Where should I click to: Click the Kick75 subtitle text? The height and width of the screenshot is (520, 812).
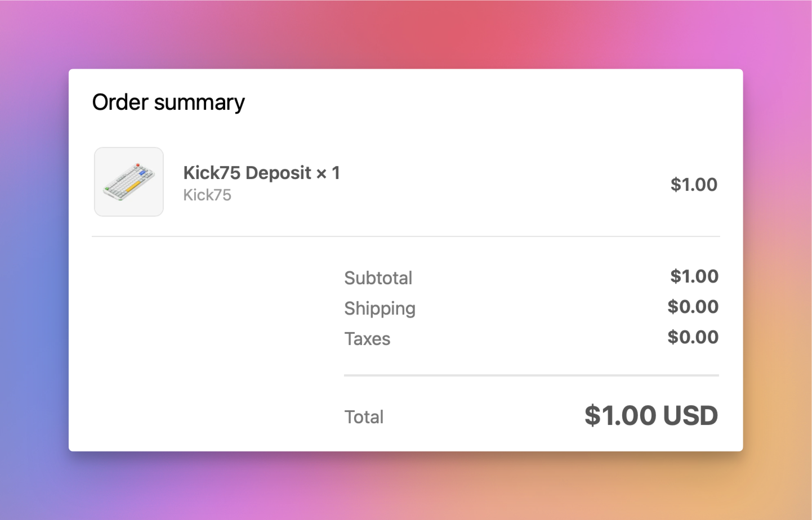click(x=207, y=195)
